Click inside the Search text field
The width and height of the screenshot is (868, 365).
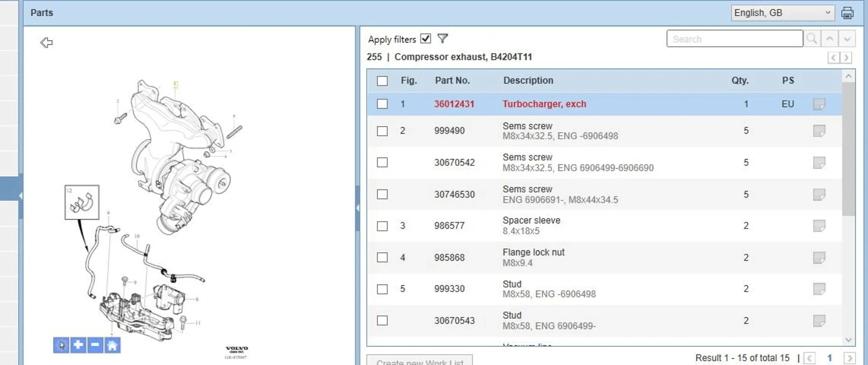click(734, 39)
